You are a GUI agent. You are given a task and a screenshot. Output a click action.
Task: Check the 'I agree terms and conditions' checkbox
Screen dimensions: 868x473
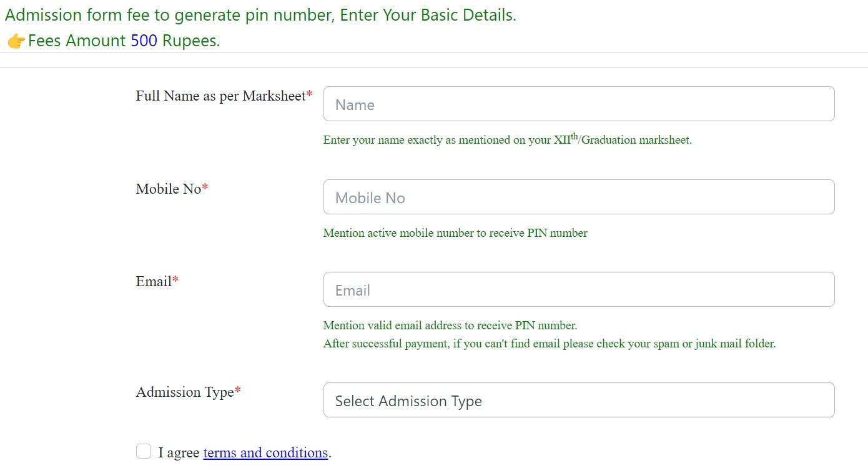point(144,451)
